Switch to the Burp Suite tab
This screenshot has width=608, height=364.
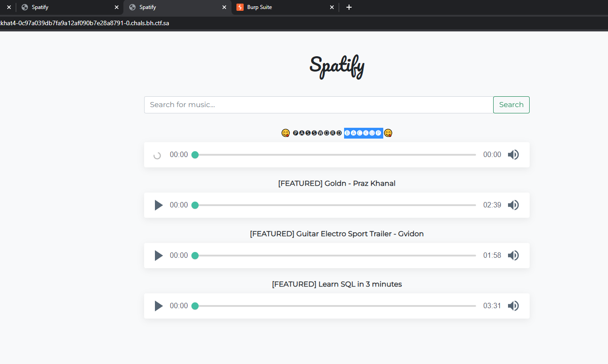point(285,7)
